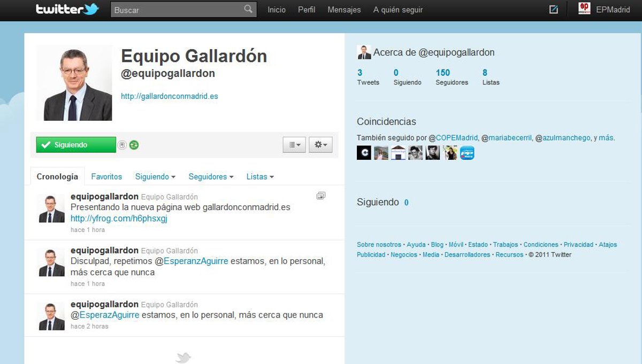The image size is (642, 364).
Task: Open the gear settings dropdown
Action: tap(320, 145)
